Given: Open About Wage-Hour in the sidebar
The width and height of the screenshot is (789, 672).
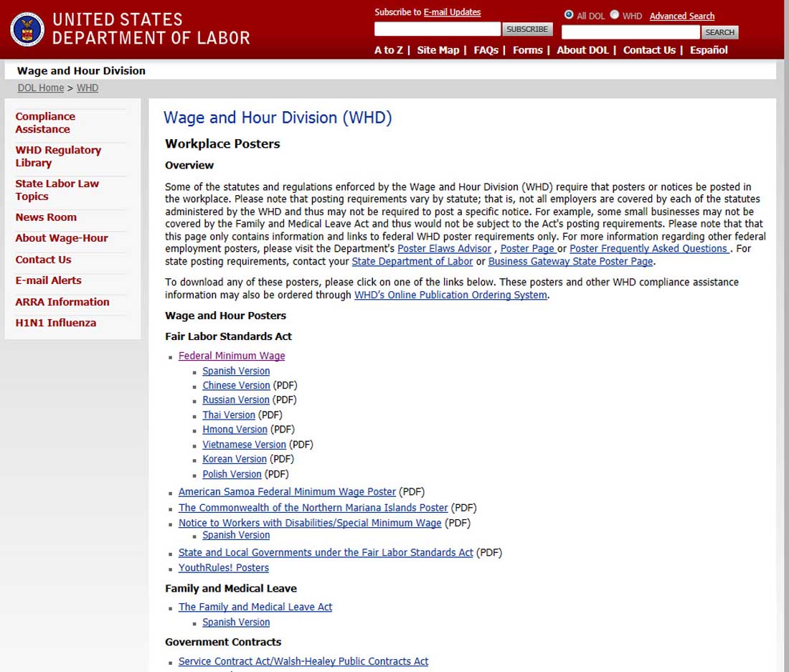Looking at the screenshot, I should 62,238.
